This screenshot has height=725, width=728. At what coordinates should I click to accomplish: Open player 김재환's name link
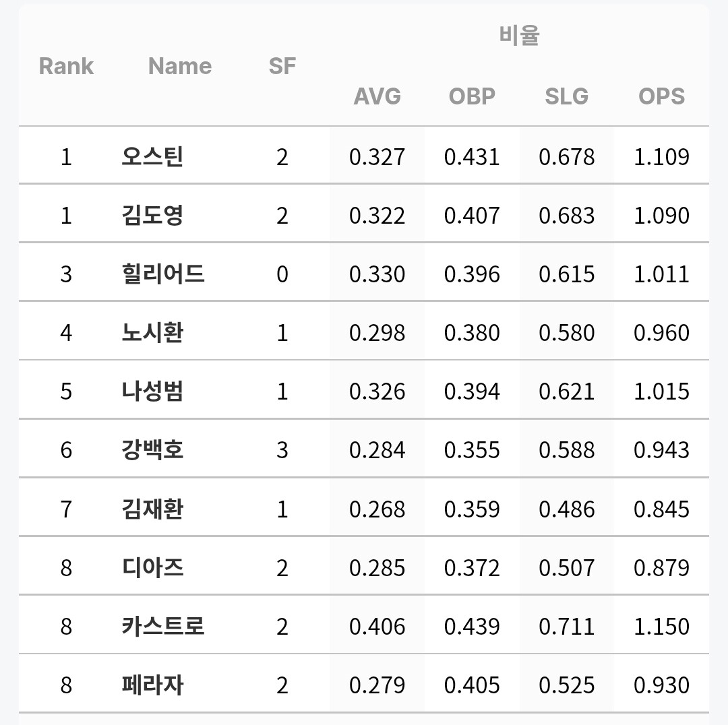tap(152, 509)
